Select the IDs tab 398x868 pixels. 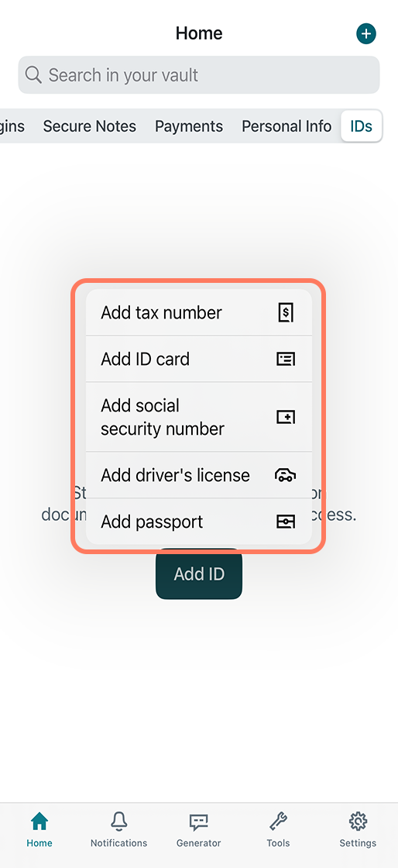click(362, 126)
